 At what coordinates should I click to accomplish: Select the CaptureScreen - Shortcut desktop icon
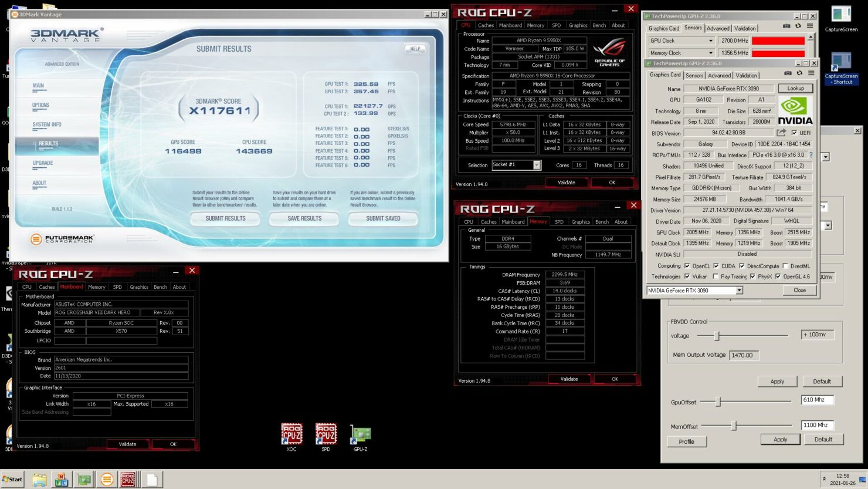click(841, 69)
